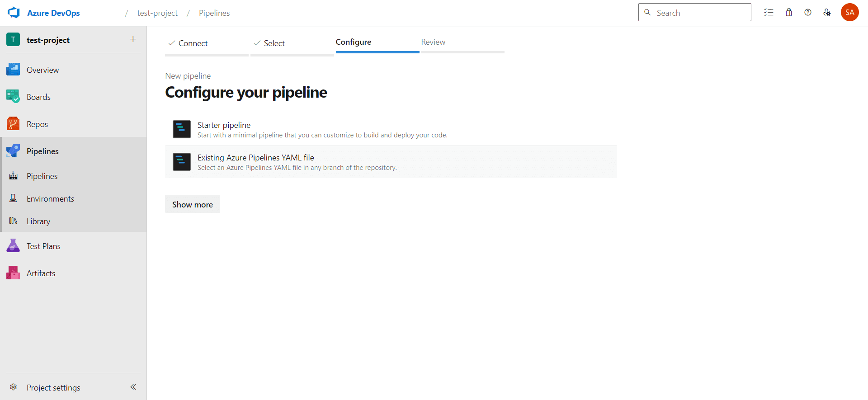Collapse the sidebar with double chevron
The width and height of the screenshot is (868, 400).
(x=133, y=387)
